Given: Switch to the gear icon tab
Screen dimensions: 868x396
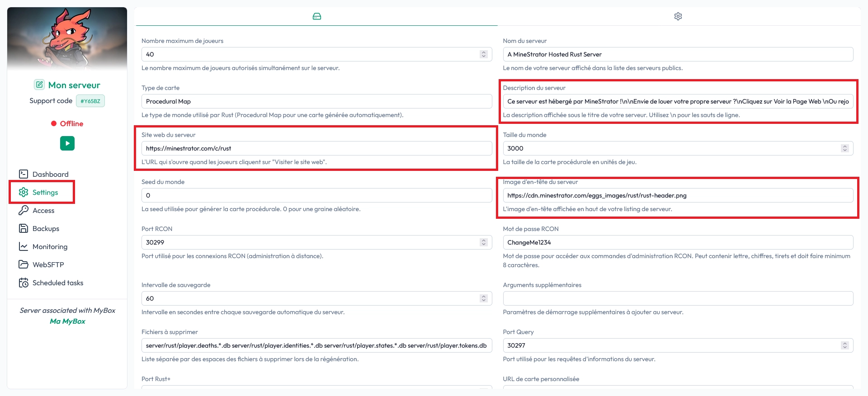Looking at the screenshot, I should [x=678, y=16].
